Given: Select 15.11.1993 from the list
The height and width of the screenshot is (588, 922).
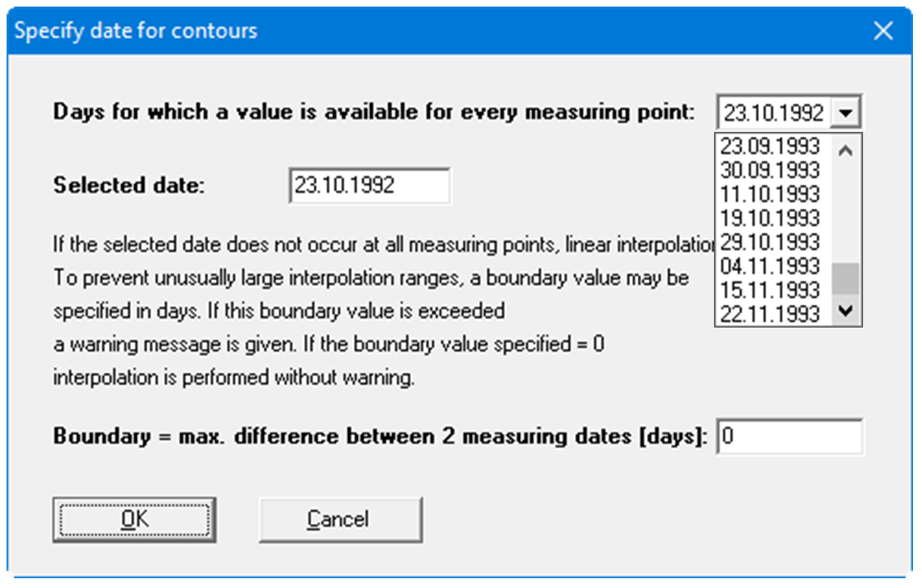Looking at the screenshot, I should (770, 289).
